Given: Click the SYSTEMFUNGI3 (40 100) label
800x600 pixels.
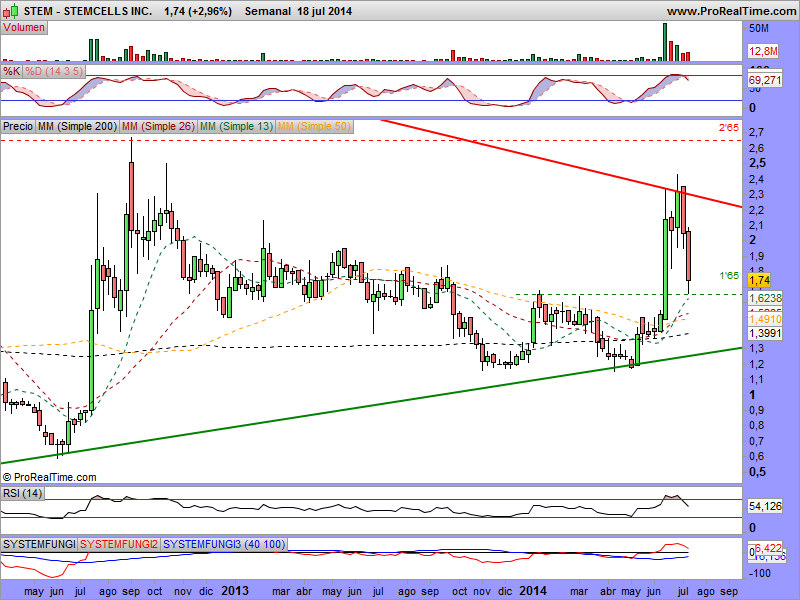Looking at the screenshot, I should [224, 544].
